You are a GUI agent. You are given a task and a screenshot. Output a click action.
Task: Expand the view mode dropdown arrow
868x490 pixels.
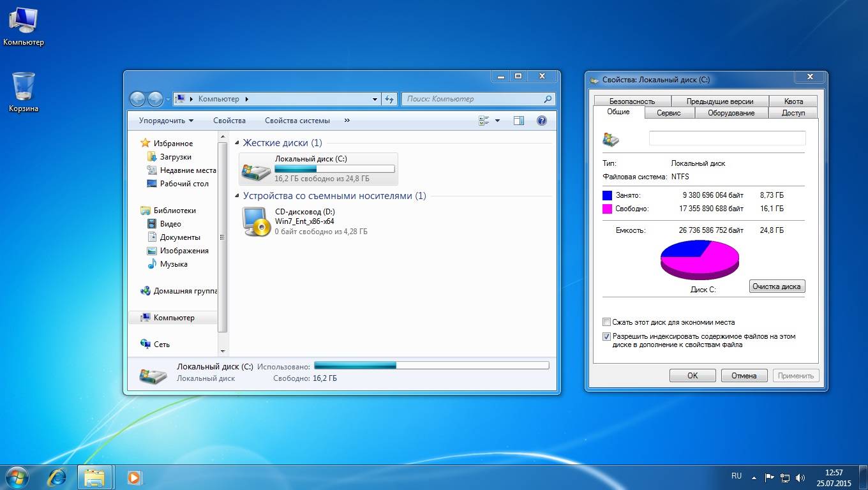498,121
